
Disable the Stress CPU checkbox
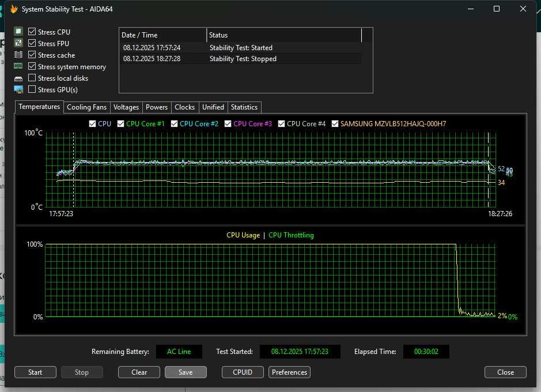pos(32,32)
